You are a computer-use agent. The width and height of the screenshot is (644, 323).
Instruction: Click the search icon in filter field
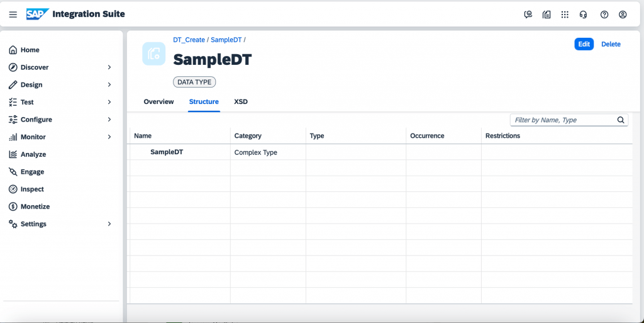click(x=621, y=120)
